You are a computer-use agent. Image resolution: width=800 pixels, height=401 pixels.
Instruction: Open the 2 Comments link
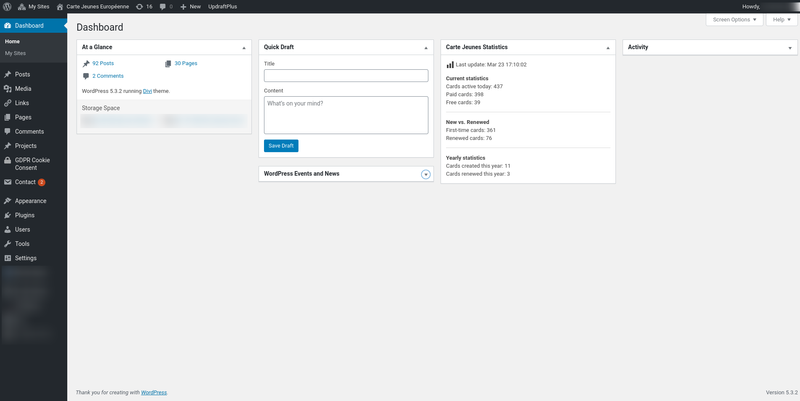108,76
